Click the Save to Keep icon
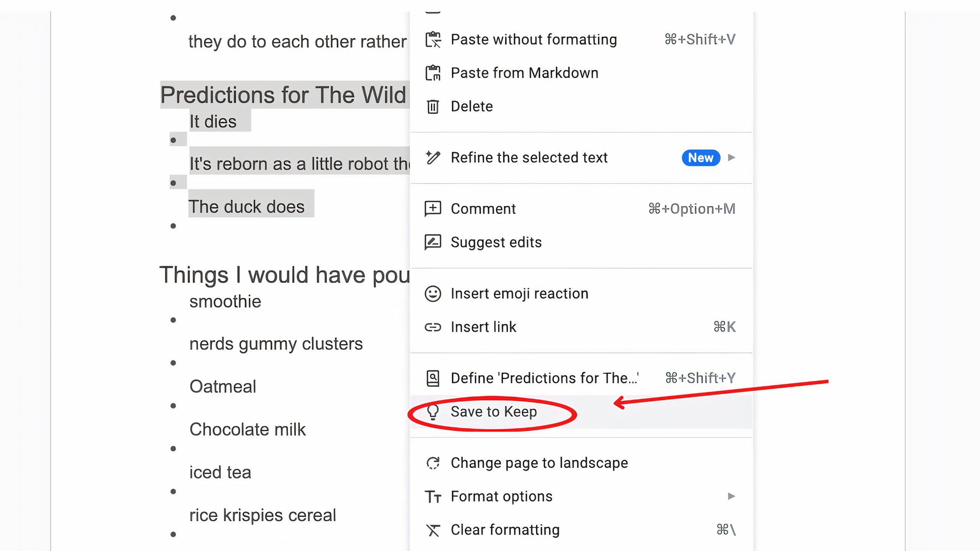 [x=432, y=411]
